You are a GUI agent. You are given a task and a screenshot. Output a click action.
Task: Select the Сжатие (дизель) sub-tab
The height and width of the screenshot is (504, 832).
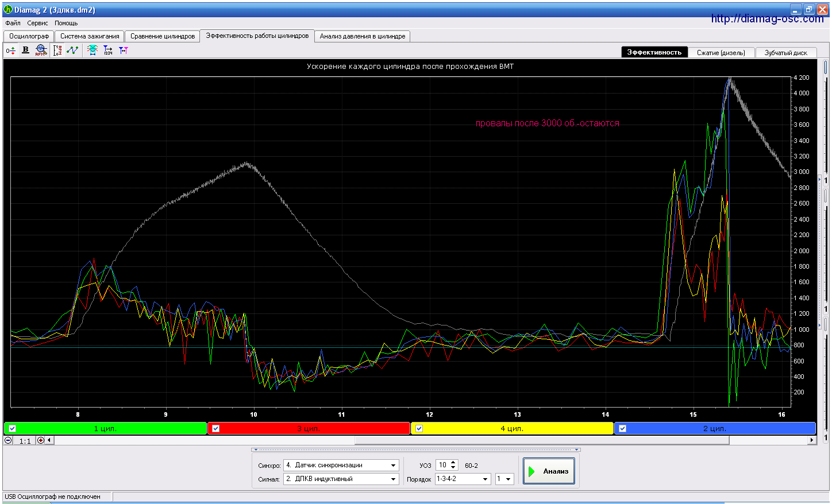[721, 52]
